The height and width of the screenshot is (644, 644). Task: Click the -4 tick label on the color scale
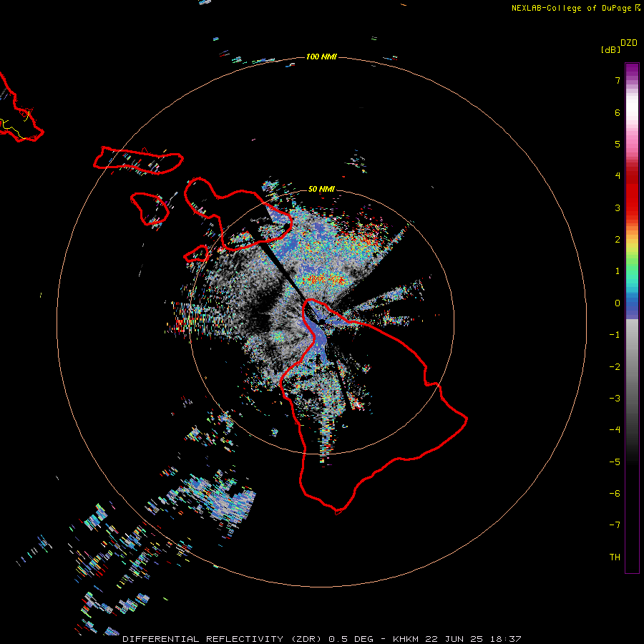(x=615, y=430)
